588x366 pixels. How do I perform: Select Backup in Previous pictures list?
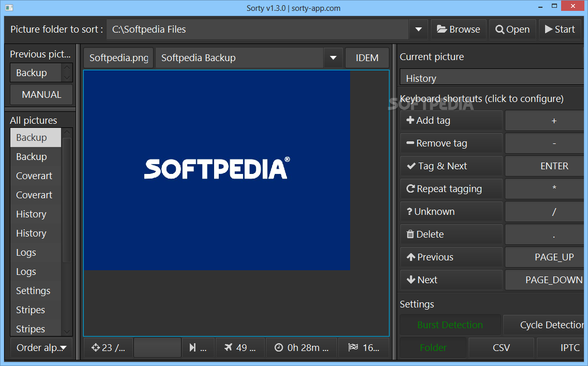pos(36,72)
